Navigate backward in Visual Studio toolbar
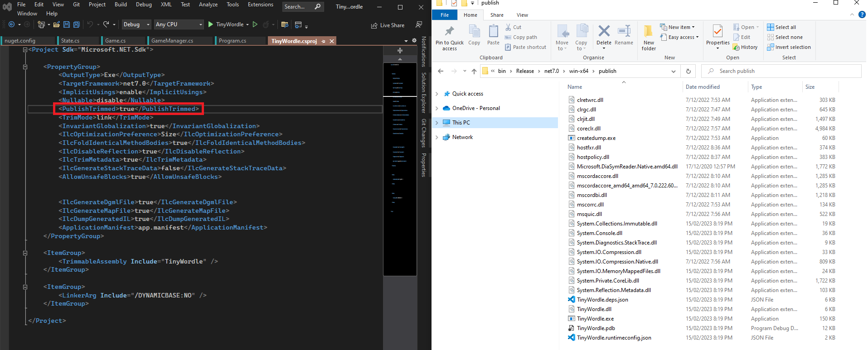 coord(11,24)
